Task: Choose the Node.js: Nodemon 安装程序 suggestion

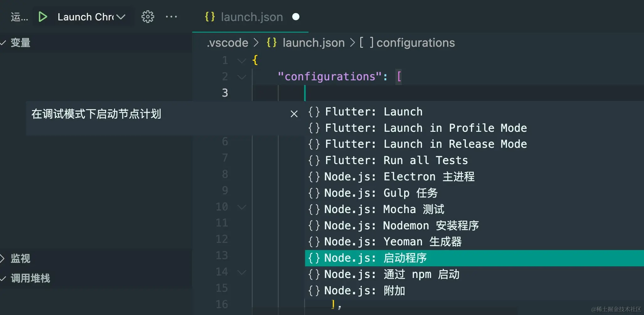Action: 474,226
